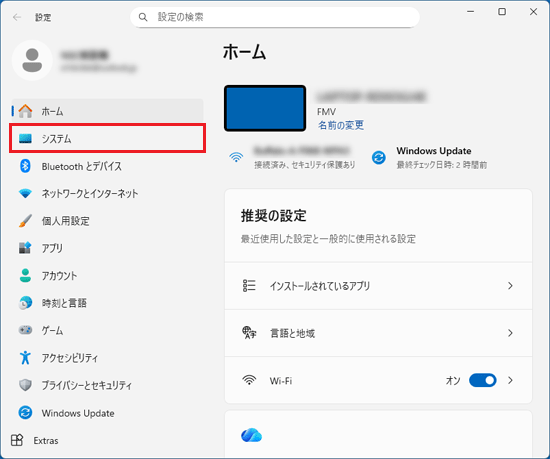The width and height of the screenshot is (550, 459).
Task: Click the ホーム page title
Action: (244, 52)
